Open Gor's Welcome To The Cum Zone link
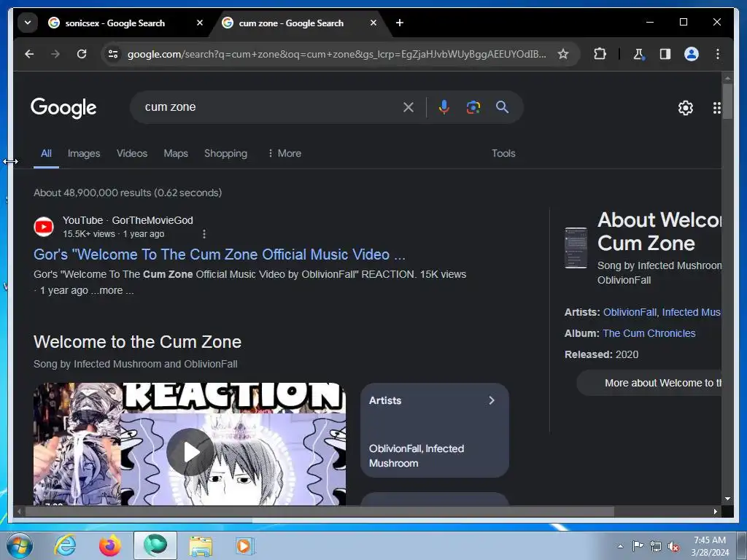 (x=219, y=254)
